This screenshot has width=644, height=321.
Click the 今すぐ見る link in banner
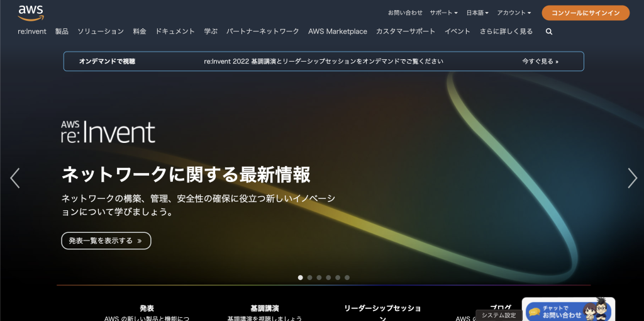tap(540, 61)
